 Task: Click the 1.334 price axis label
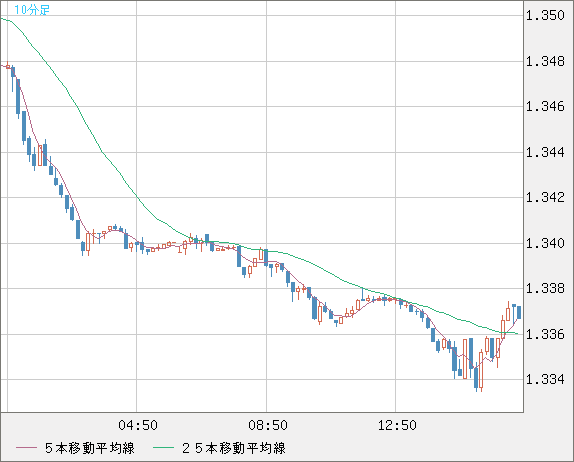click(x=545, y=379)
